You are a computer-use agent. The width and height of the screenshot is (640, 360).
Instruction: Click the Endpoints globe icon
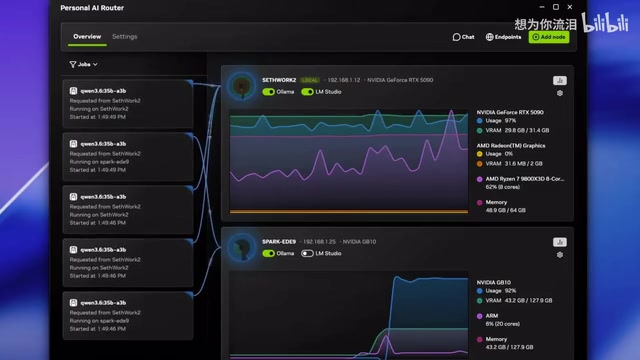(489, 37)
